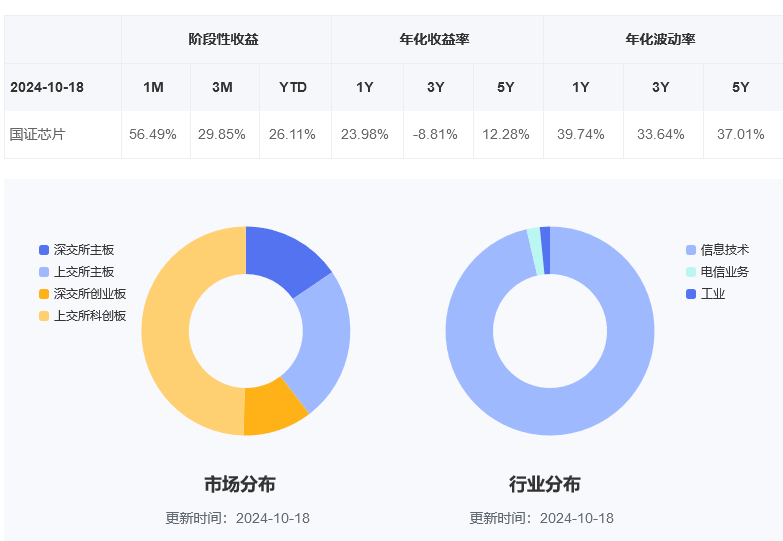Viewport: 783px width, 541px height.
Task: Click the -8.81% cell
Action: coord(435,134)
